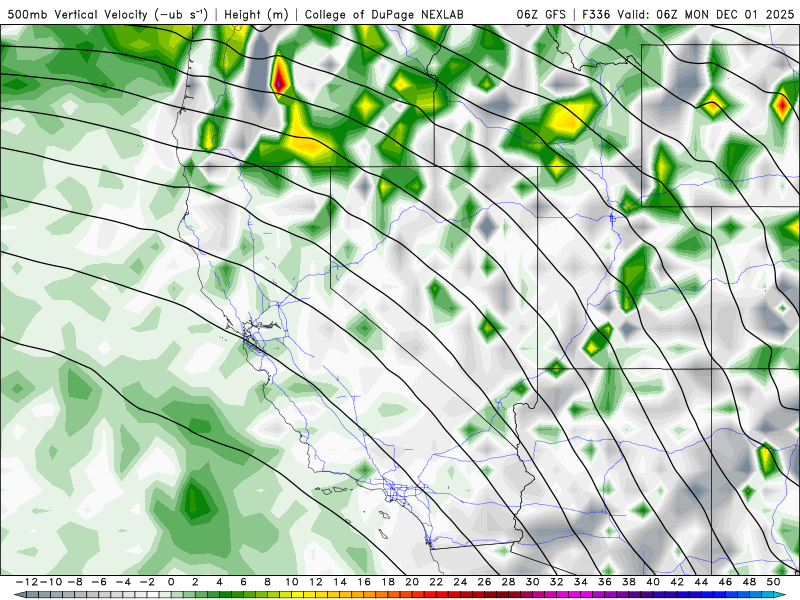Click the '20' legend value

pos(412,582)
